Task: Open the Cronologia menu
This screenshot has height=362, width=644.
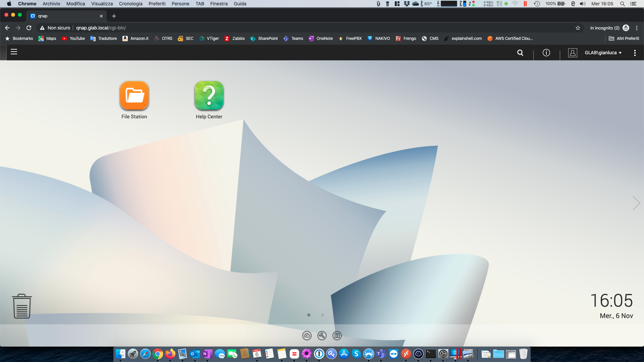Action: [130, 4]
